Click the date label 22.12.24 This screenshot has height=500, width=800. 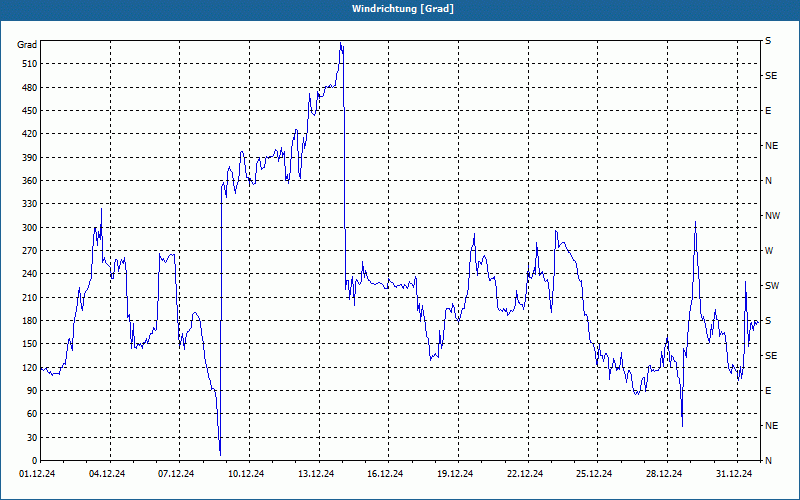(525, 474)
